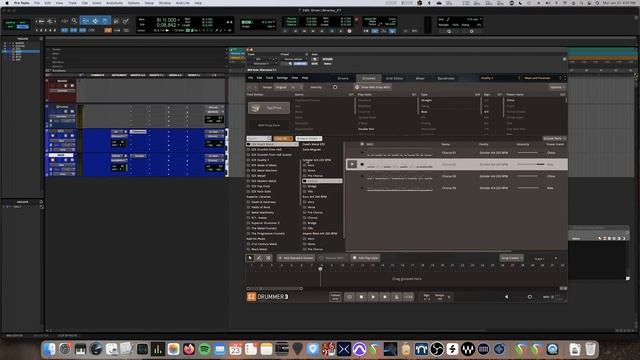The height and width of the screenshot is (360, 640).
Task: Click the selected Chorus folder row
Action: (x=322, y=181)
